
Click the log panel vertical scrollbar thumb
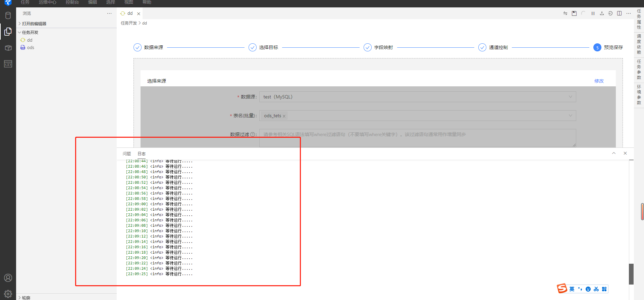[x=631, y=274]
